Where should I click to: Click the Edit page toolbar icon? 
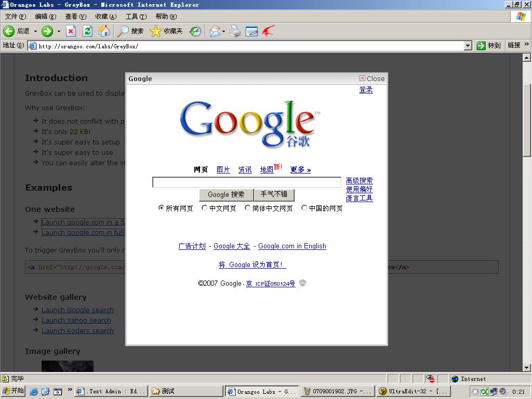[251, 31]
